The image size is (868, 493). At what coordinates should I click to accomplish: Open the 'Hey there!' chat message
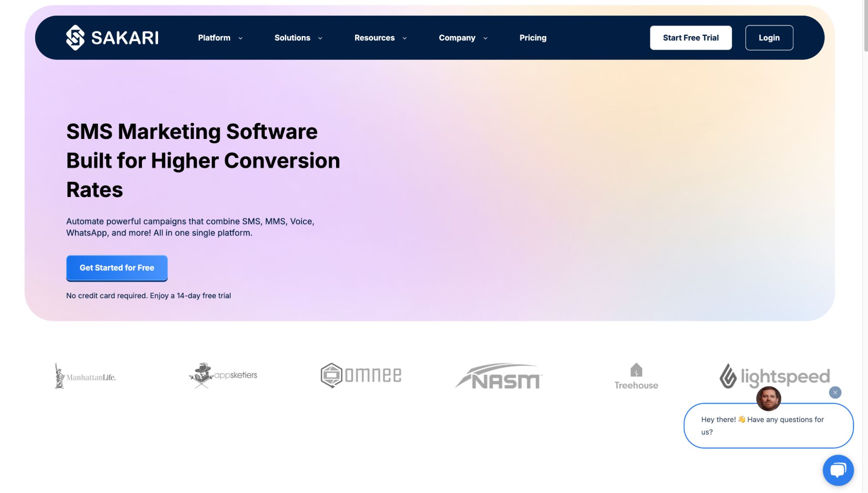pyautogui.click(x=769, y=426)
